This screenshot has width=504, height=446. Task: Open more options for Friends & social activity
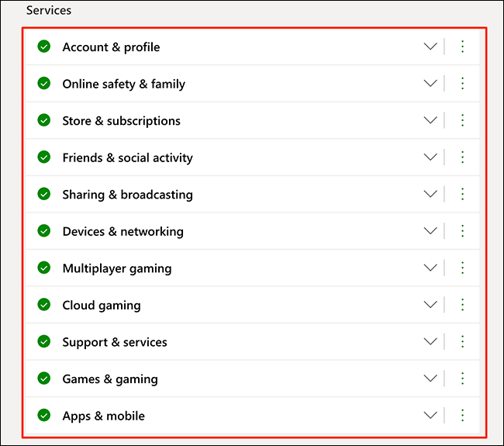click(463, 157)
